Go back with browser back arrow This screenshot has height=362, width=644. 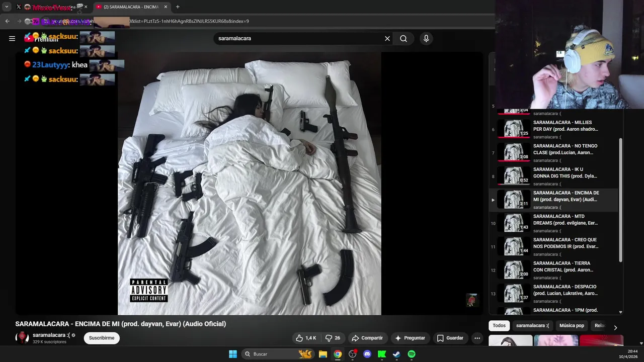7,21
